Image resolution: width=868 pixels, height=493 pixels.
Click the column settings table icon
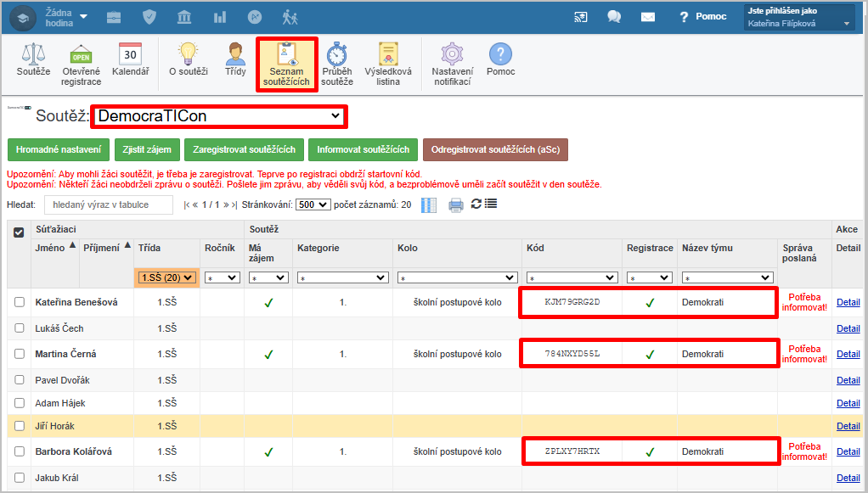click(429, 205)
